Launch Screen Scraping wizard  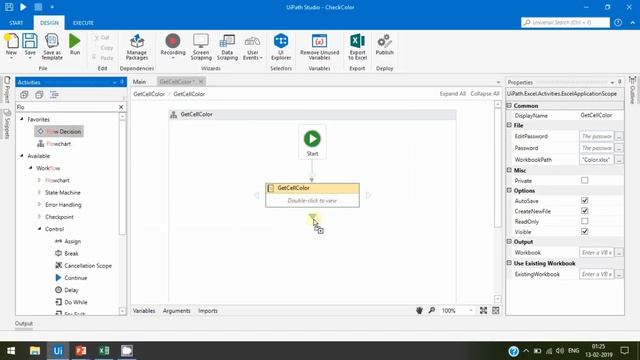point(201,47)
